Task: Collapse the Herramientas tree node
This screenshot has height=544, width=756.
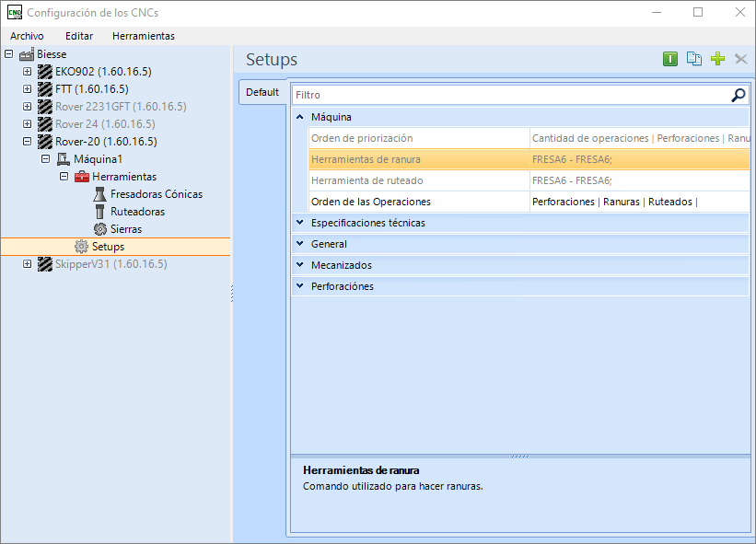Action: coord(64,177)
